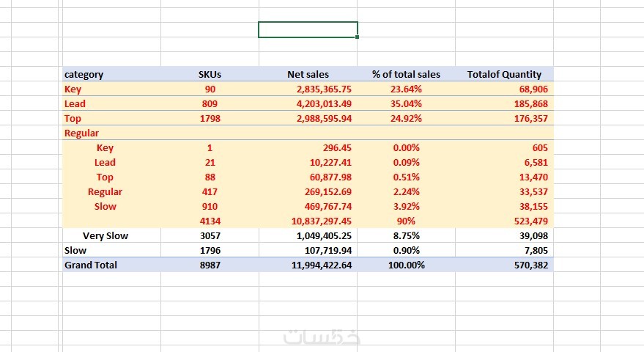Select the "Grand Total" label cell

tap(91, 265)
